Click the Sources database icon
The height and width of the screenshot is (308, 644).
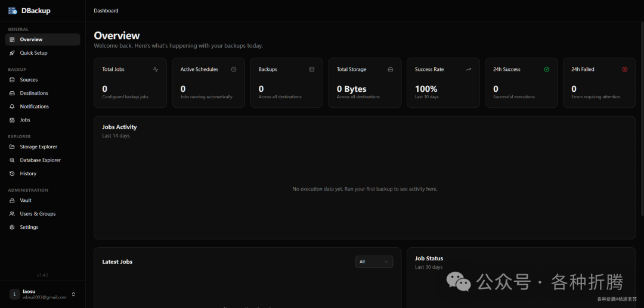click(12, 80)
